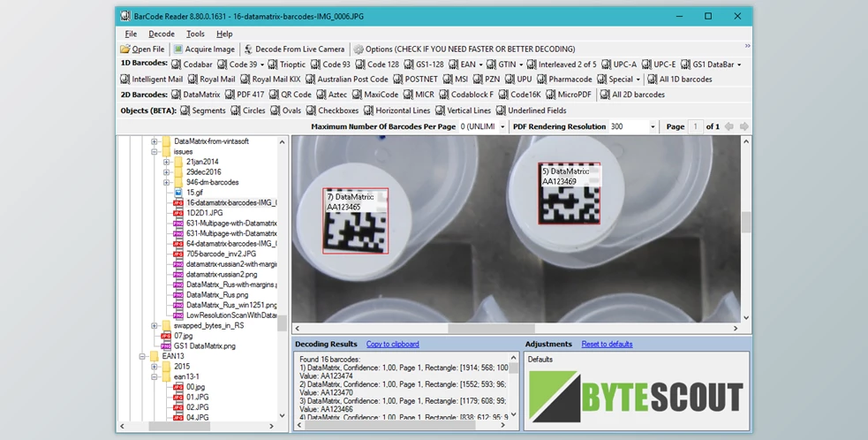
Task: Click the Open File toolbar button
Action: coord(142,49)
